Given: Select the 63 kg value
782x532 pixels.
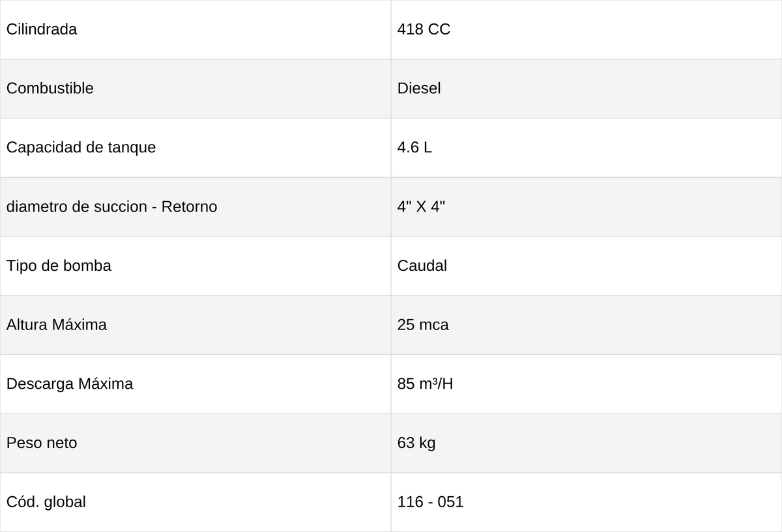Looking at the screenshot, I should click(416, 443).
